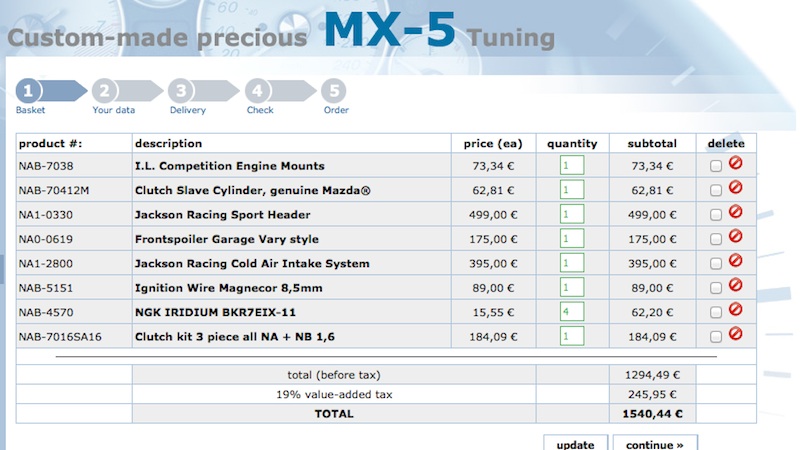Click the before-tax total 1294,49 €
Image resolution: width=800 pixels, height=450 pixels.
[x=652, y=375]
